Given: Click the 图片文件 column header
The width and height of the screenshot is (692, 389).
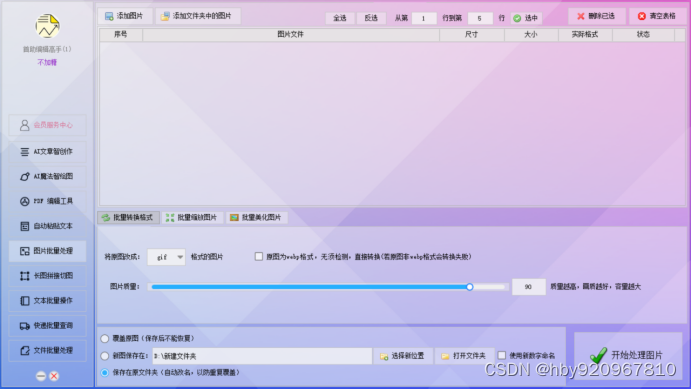Looking at the screenshot, I should coord(291,34).
